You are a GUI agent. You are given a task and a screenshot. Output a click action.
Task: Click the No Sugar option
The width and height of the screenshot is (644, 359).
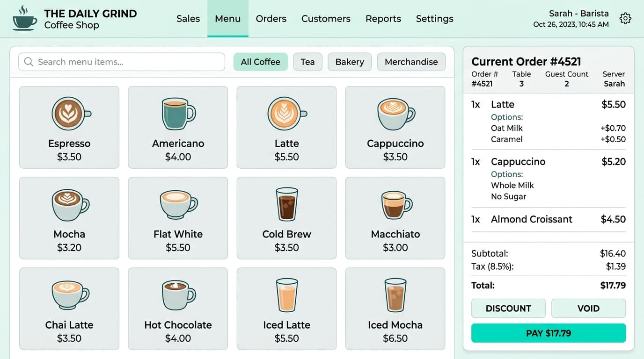coord(509,197)
